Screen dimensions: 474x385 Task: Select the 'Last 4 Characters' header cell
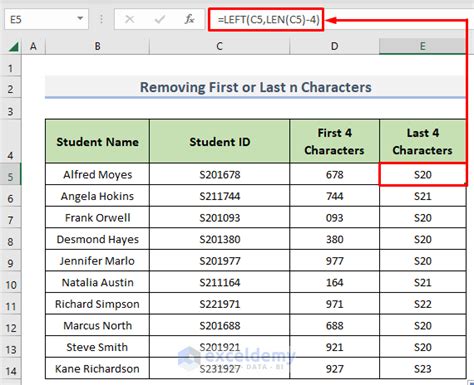(x=423, y=142)
